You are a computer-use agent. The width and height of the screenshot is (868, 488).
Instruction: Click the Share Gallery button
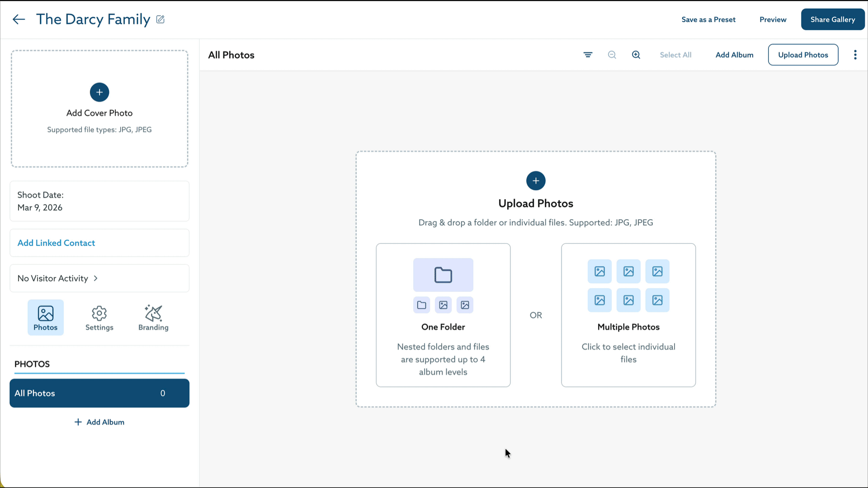pos(832,19)
